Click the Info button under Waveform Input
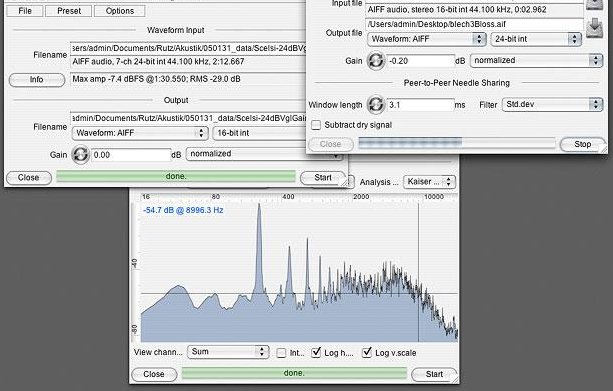The image size is (613, 391). [x=37, y=80]
